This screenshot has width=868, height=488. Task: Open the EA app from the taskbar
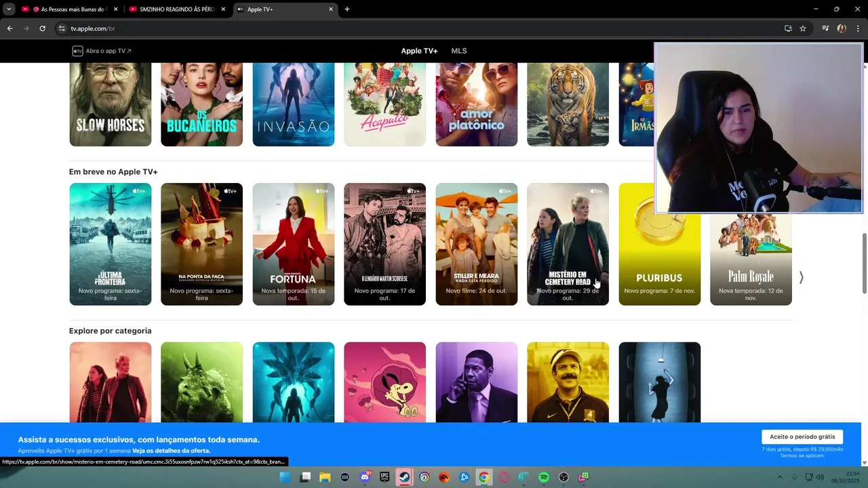click(444, 477)
